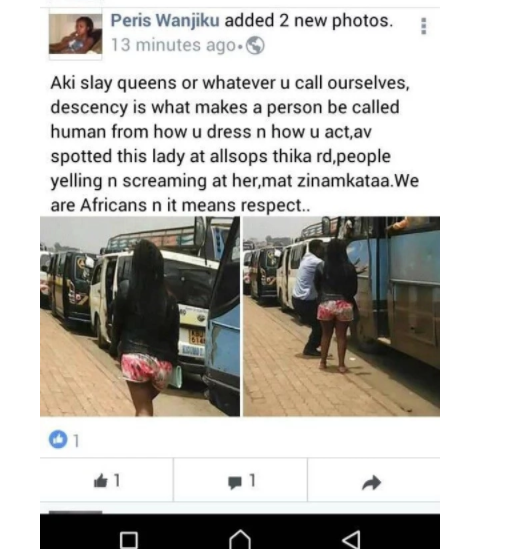Open comments via speech bubble icon
This screenshot has height=549, width=506.
(x=235, y=482)
